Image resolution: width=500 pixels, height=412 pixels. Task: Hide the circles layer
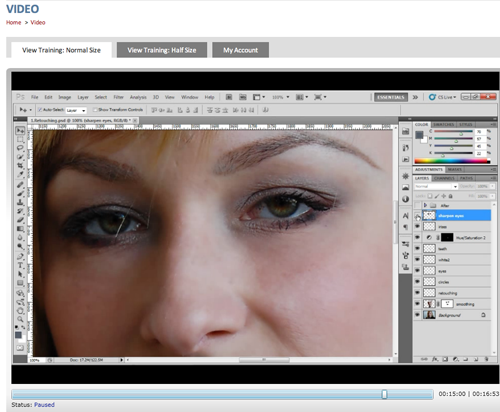point(417,282)
